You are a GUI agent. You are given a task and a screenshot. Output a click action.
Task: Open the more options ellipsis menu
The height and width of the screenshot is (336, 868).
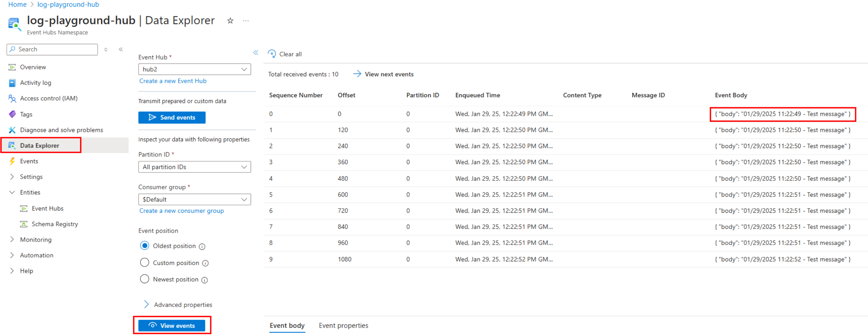tap(246, 21)
